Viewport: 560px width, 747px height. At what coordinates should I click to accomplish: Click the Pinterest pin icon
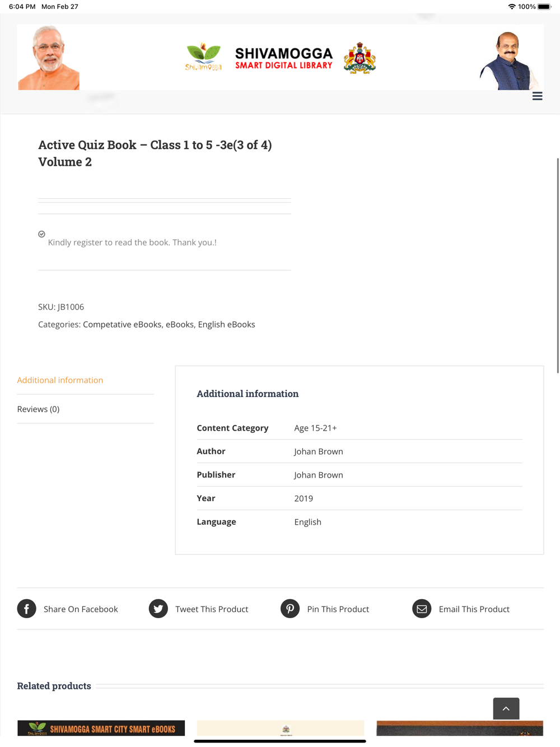[290, 609]
